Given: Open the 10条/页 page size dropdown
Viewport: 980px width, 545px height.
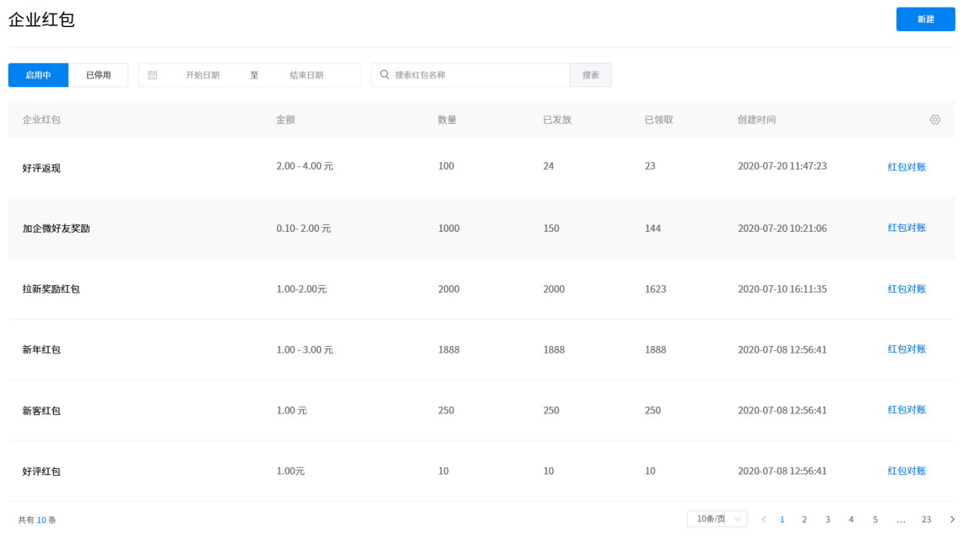Looking at the screenshot, I should tap(717, 519).
